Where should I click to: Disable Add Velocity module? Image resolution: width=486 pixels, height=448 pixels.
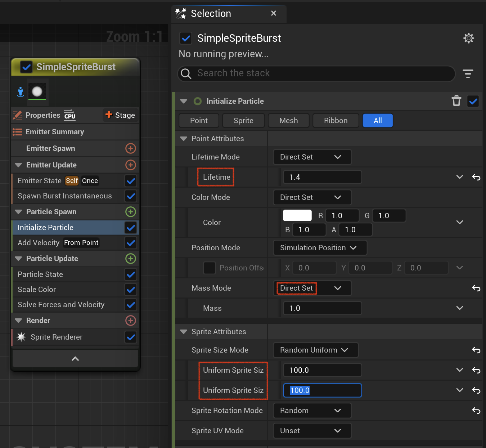coord(131,242)
